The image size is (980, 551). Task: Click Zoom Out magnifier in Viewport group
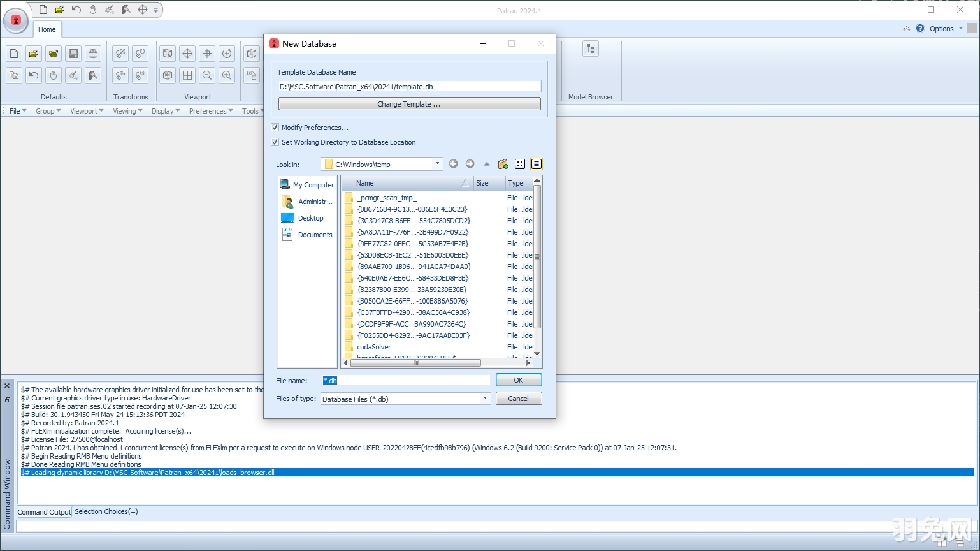click(207, 75)
